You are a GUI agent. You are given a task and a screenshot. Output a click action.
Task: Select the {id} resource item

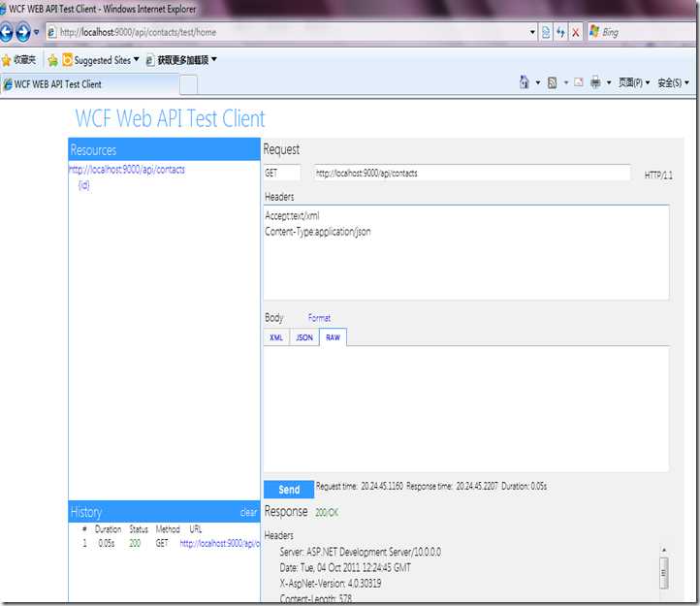[x=84, y=185]
